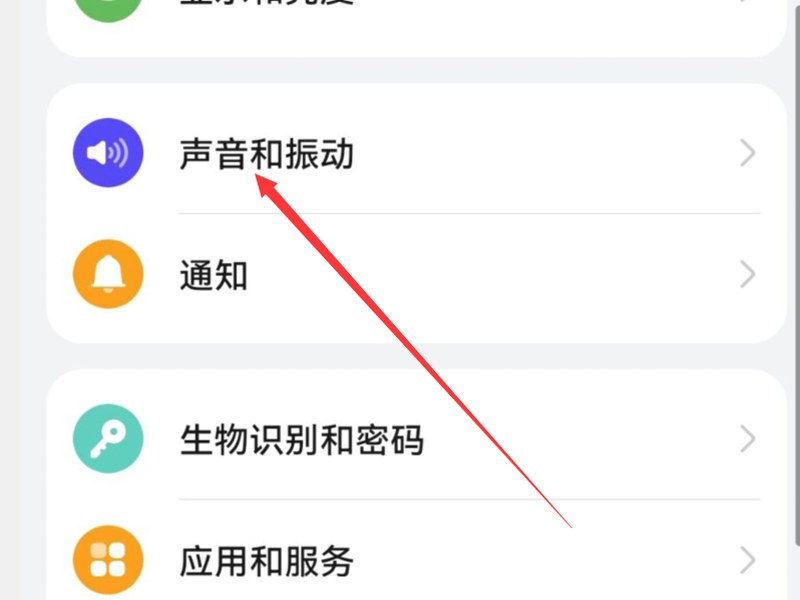The height and width of the screenshot is (600, 800).
Task: Open 声音和振动 settings
Action: pos(267,153)
